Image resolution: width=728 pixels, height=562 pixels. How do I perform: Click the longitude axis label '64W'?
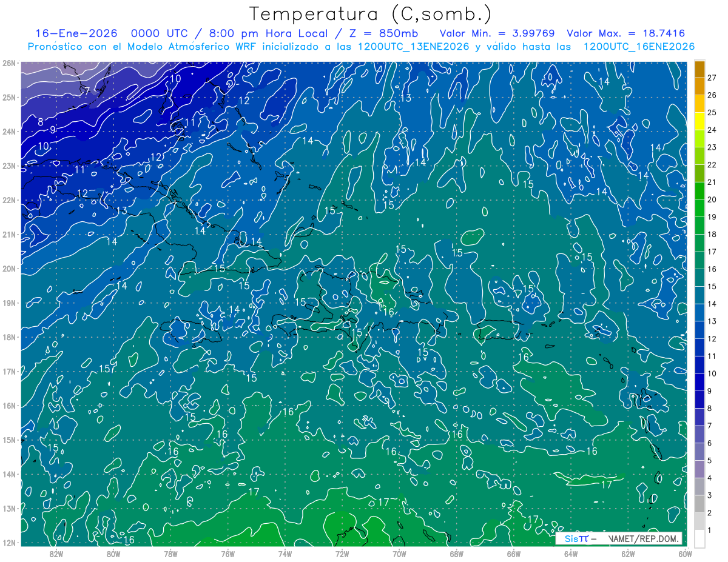point(571,554)
